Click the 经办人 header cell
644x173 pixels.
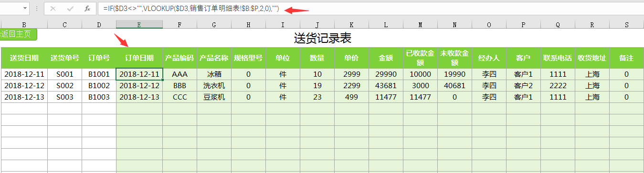(489, 58)
